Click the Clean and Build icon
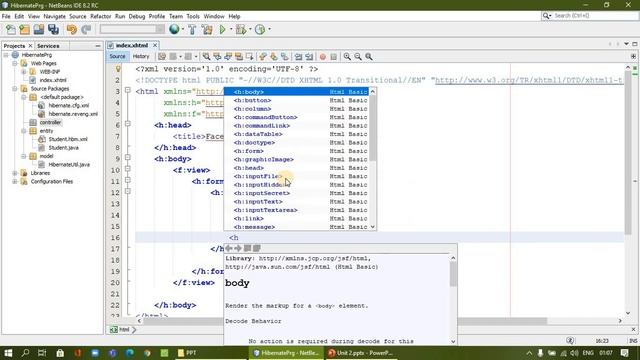Image resolution: width=640 pixels, height=360 pixels. coord(207,29)
